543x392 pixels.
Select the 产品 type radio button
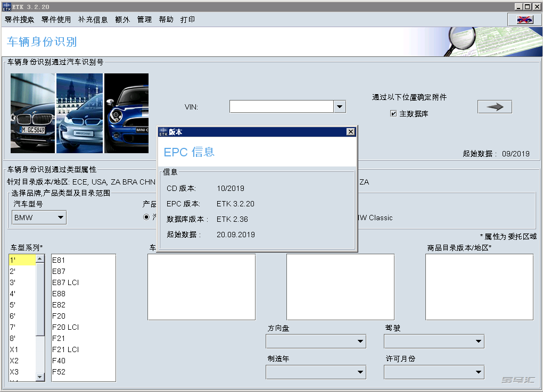coord(146,218)
